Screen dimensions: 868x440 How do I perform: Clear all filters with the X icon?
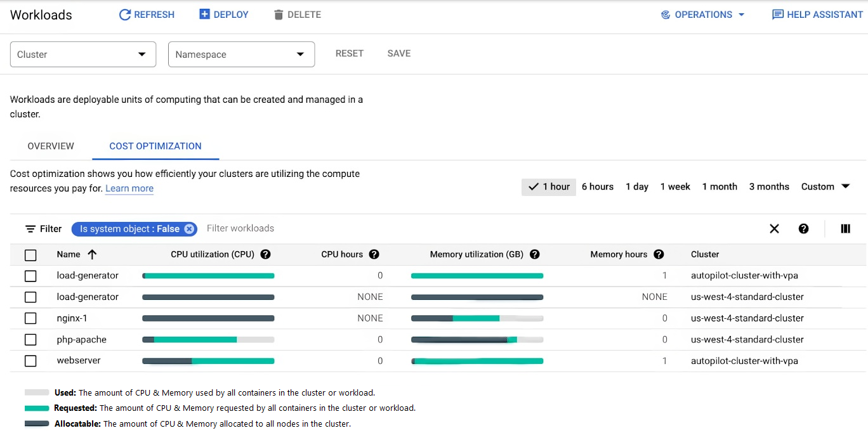click(774, 229)
